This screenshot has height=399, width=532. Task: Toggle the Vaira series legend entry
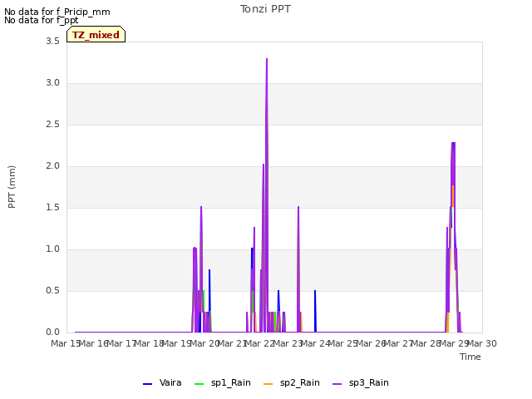pos(162,383)
